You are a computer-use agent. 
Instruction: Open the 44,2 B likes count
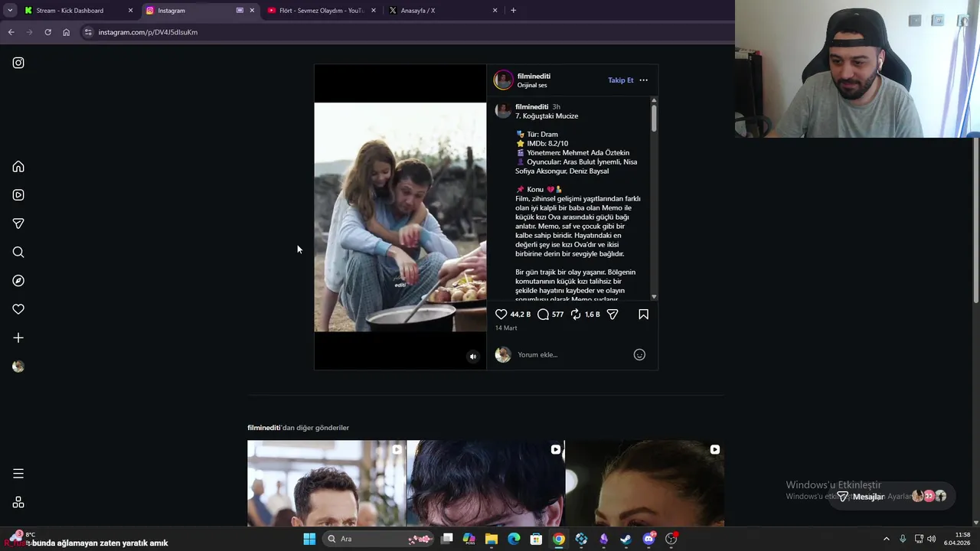click(521, 315)
